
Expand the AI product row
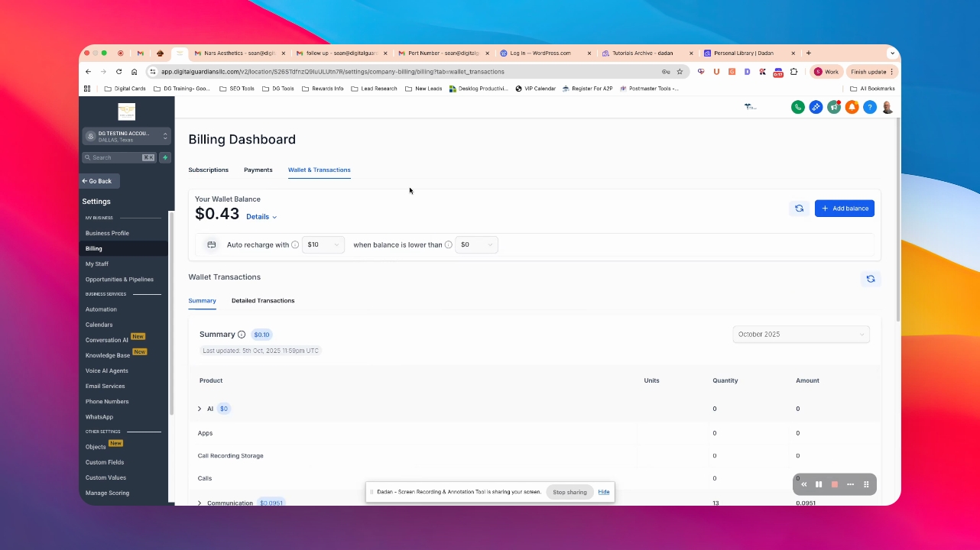200,409
